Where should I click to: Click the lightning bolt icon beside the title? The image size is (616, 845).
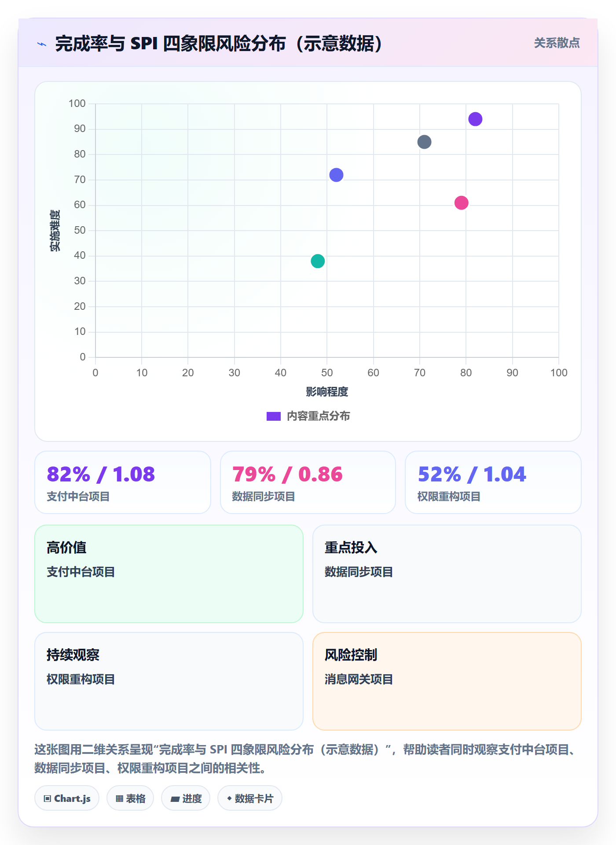click(42, 44)
